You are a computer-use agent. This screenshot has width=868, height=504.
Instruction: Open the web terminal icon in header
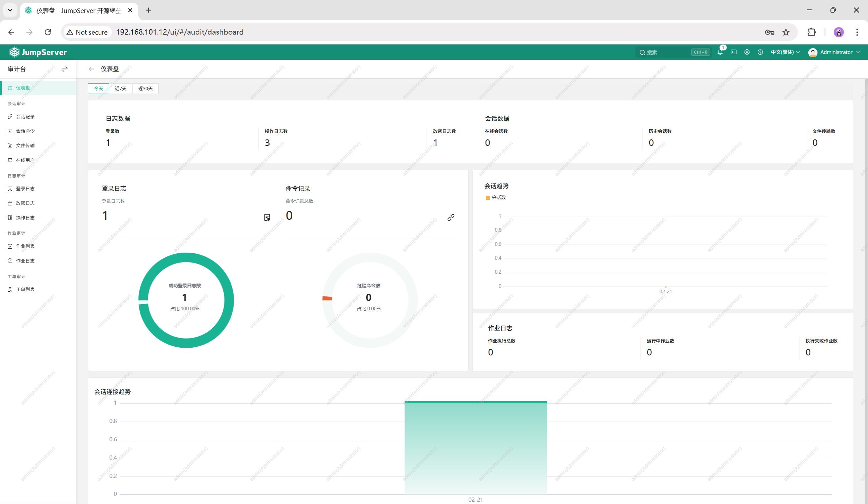[734, 52]
